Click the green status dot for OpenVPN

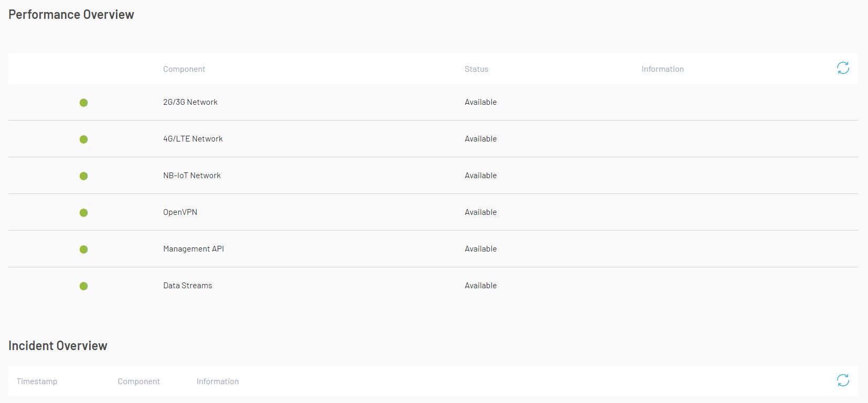tap(84, 213)
